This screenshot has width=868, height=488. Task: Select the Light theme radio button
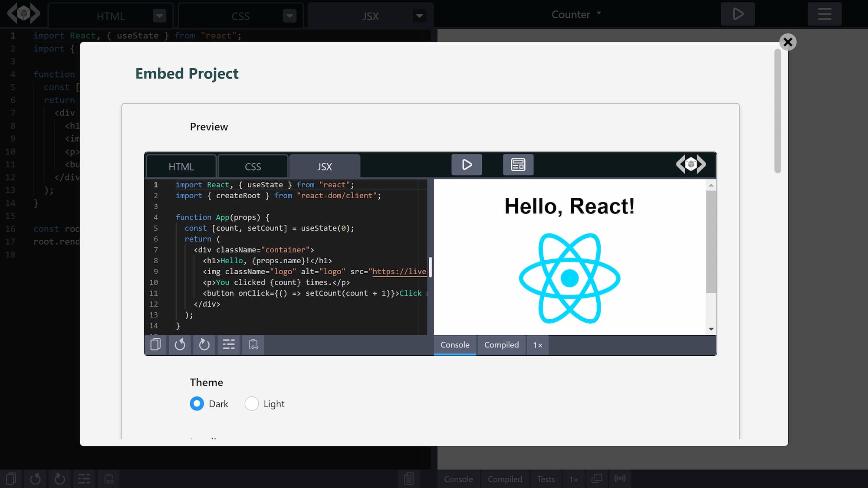point(251,403)
